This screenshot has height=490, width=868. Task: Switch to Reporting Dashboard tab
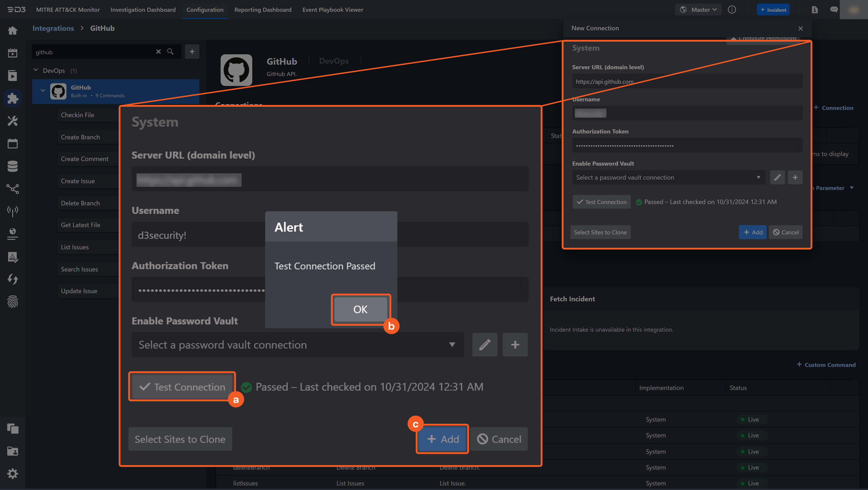tap(263, 10)
